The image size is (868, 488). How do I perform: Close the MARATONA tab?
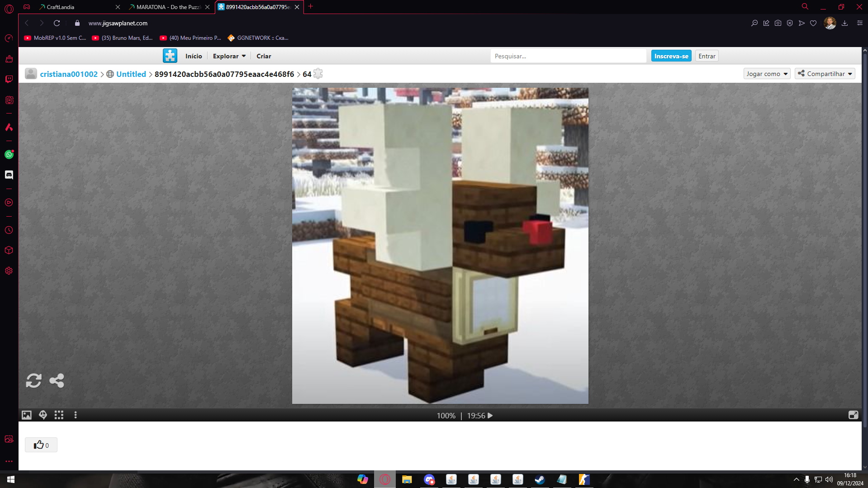tap(207, 7)
